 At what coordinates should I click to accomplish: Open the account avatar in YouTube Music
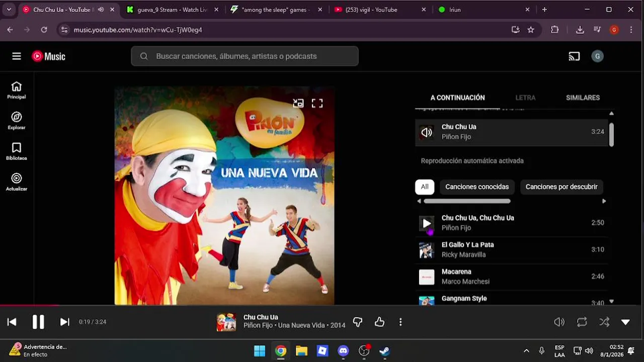(x=597, y=56)
